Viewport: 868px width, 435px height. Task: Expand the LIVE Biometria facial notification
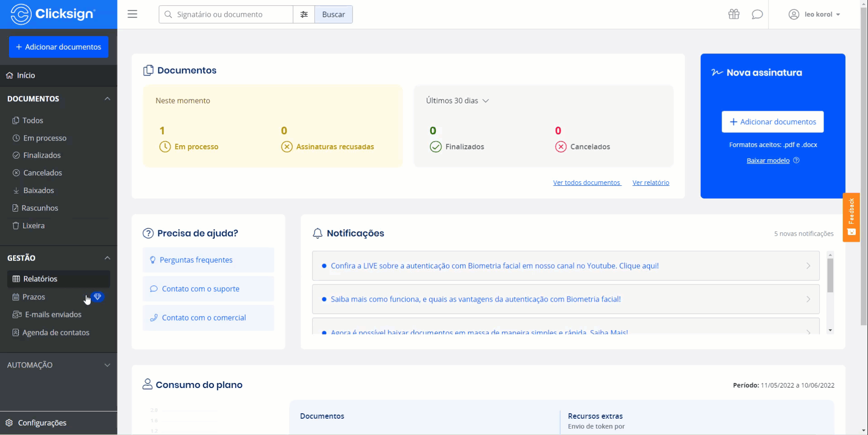[566, 266]
